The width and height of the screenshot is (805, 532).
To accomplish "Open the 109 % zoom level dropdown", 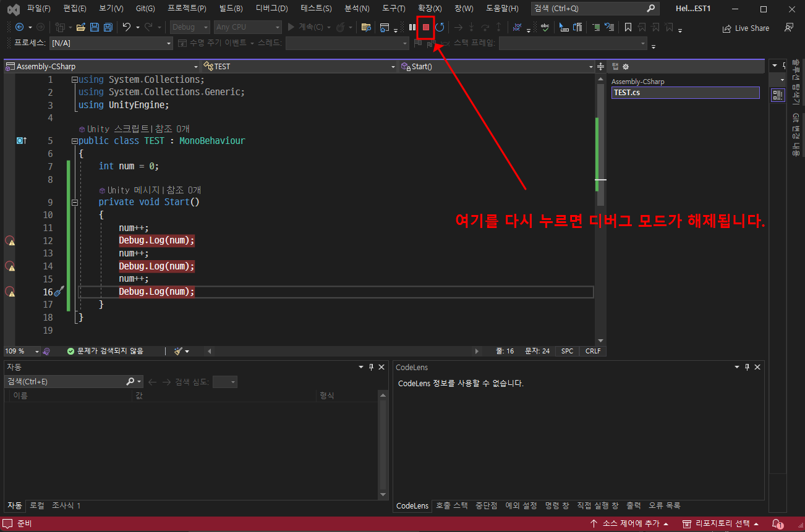I will (x=23, y=351).
